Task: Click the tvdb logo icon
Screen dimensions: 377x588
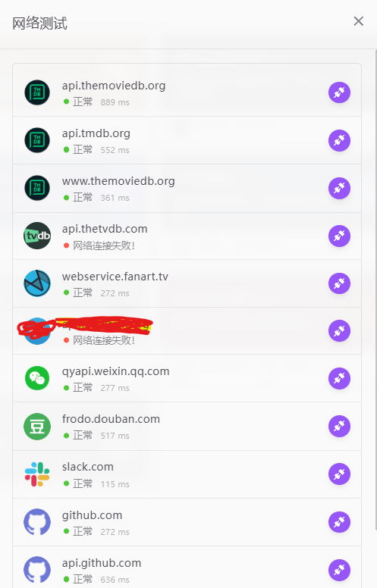Action: point(37,236)
